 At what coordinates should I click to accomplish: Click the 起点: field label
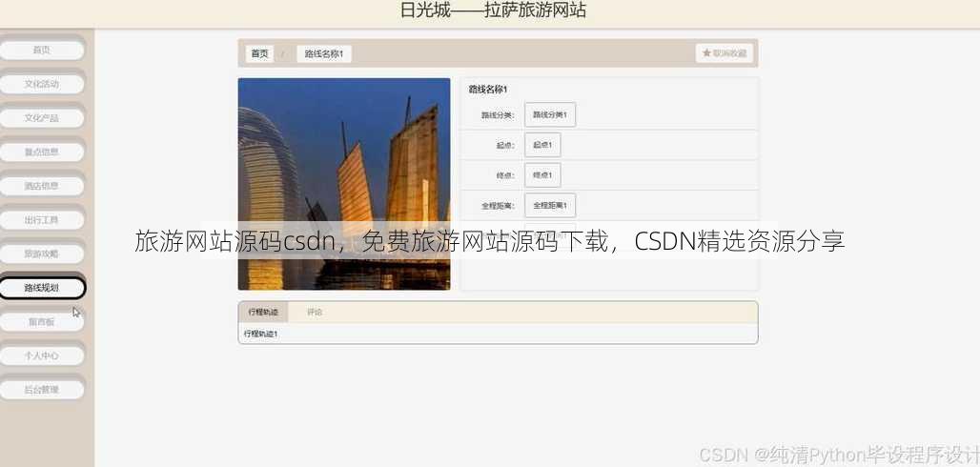[x=505, y=145]
